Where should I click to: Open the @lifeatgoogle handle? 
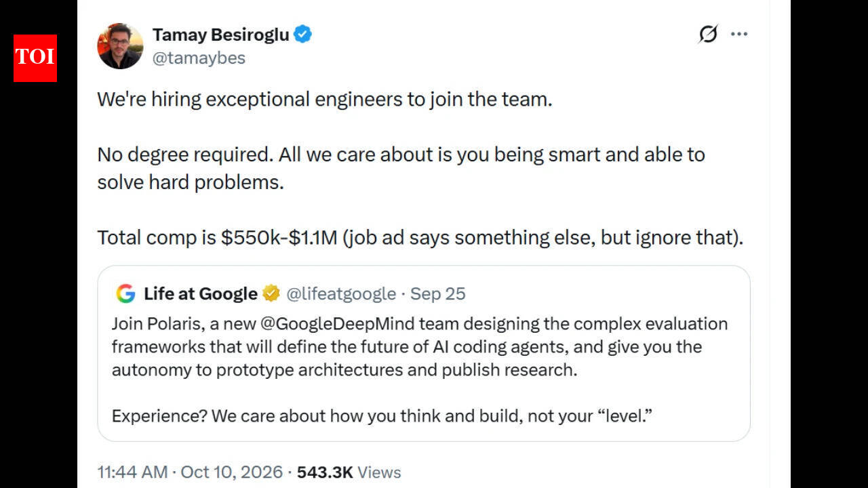click(x=341, y=293)
